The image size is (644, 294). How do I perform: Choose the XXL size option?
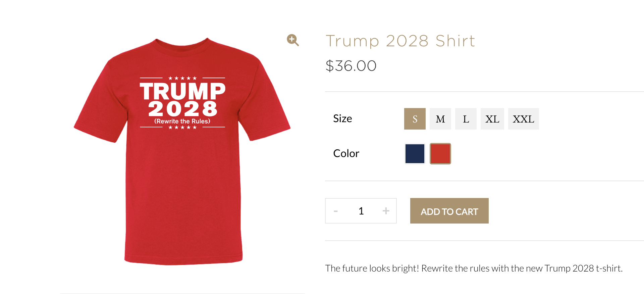524,119
